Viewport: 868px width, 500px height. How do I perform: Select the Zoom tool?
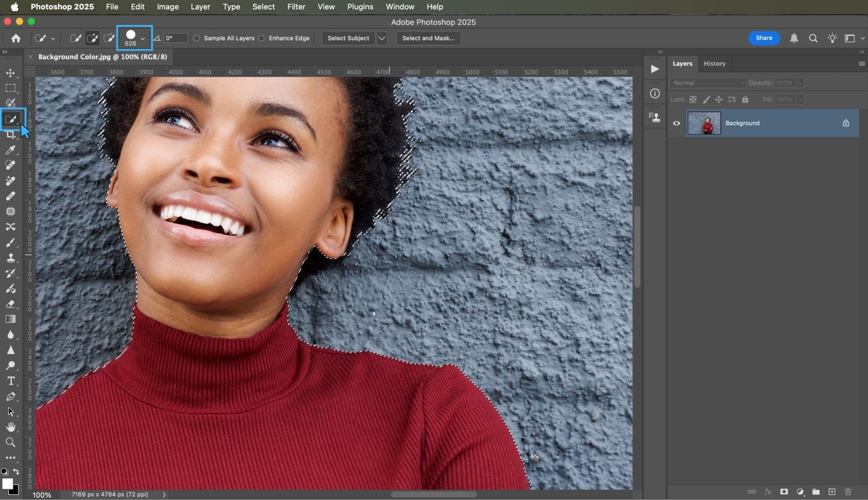click(11, 442)
